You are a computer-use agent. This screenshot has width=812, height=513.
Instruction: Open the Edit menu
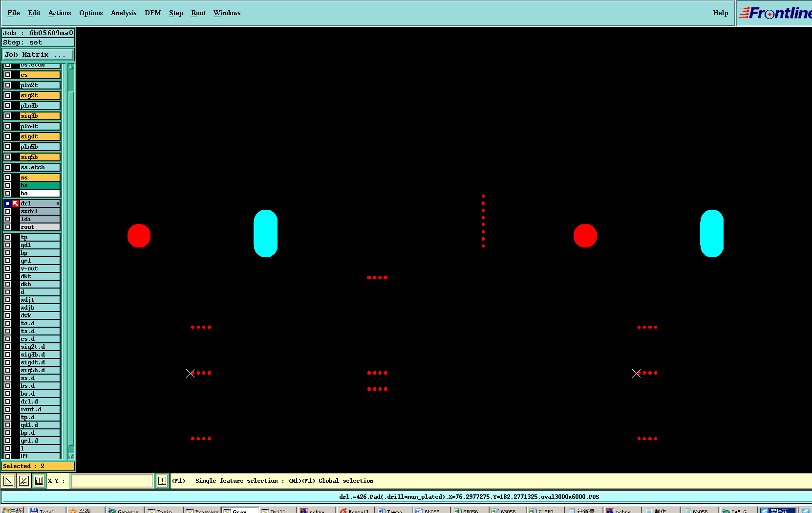click(34, 13)
